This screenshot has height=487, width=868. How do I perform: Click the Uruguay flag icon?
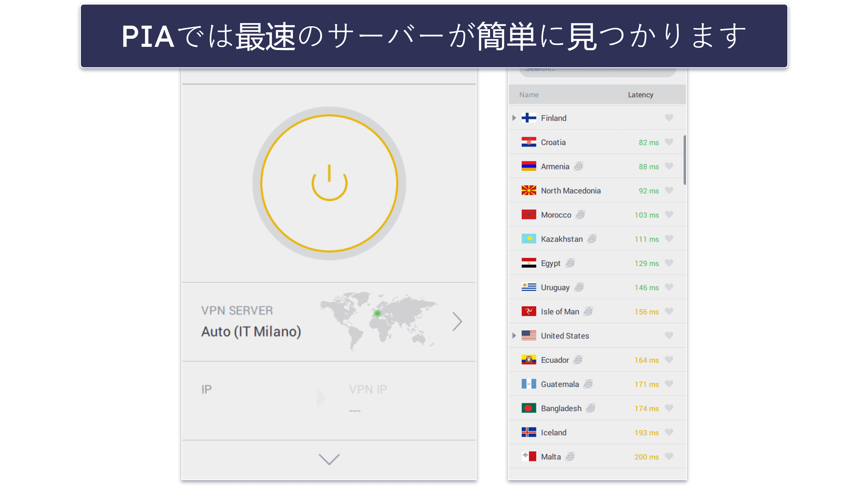pos(529,287)
